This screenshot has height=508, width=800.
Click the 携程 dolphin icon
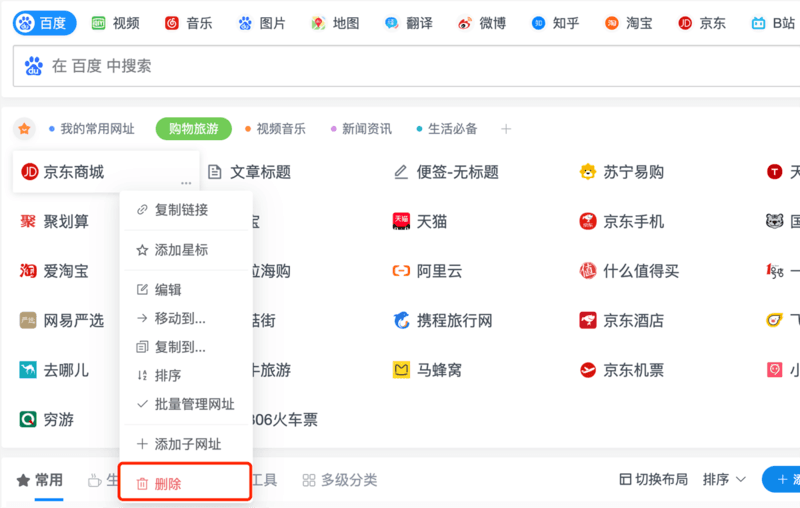401,320
